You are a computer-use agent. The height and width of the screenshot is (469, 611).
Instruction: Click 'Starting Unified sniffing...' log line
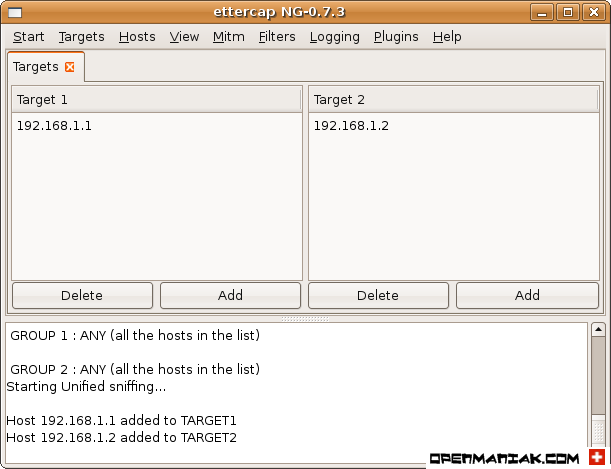86,386
